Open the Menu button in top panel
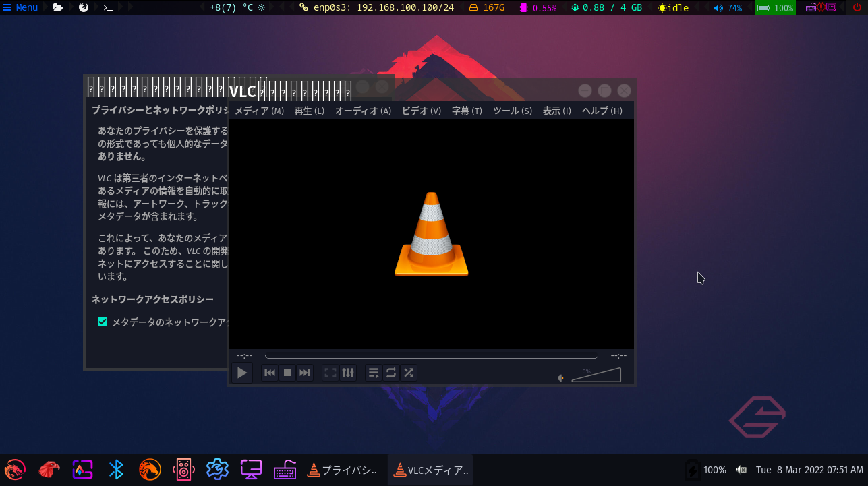The image size is (868, 486). coord(20,7)
